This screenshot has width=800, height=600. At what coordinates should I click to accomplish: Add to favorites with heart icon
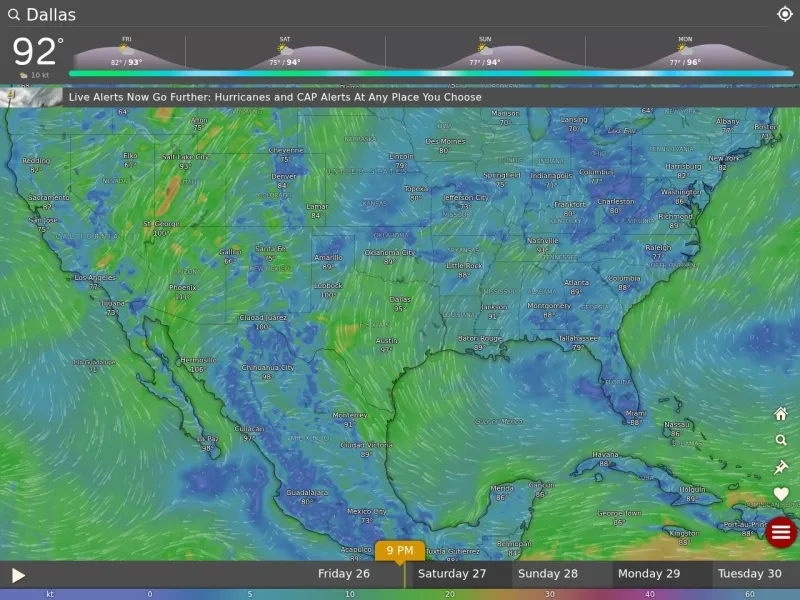[781, 493]
